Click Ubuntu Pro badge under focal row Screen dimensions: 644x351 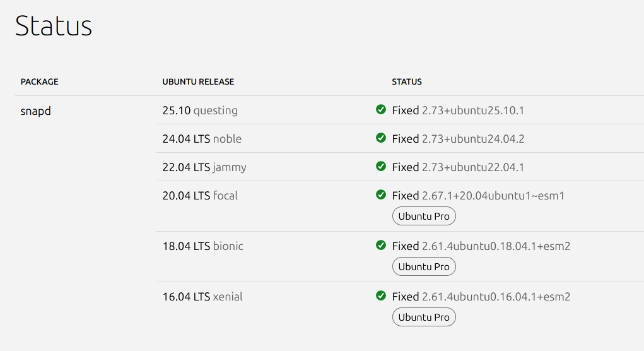pyautogui.click(x=424, y=217)
